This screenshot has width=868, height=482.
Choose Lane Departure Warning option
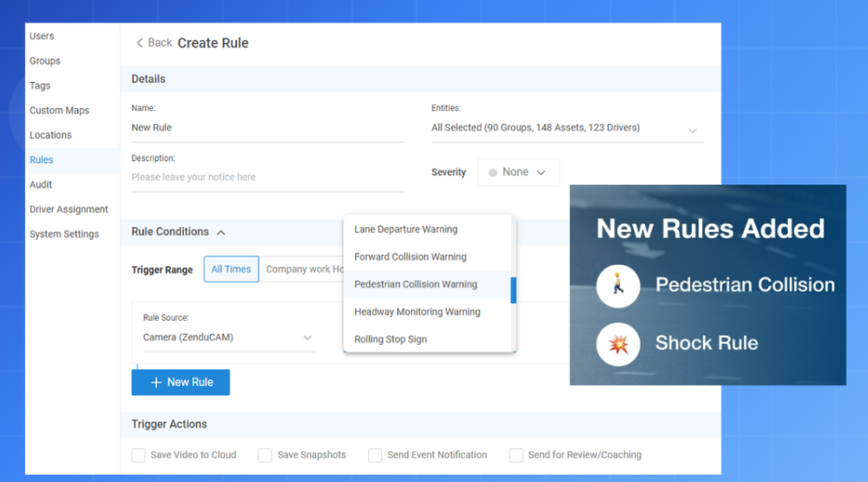coord(406,229)
